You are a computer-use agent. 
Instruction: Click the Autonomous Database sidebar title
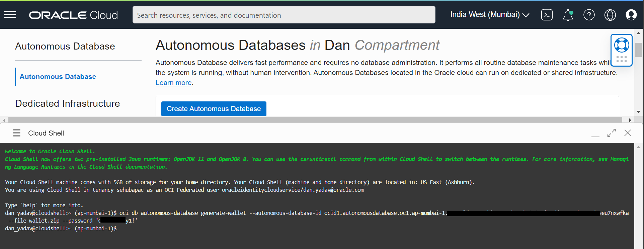coord(65,46)
